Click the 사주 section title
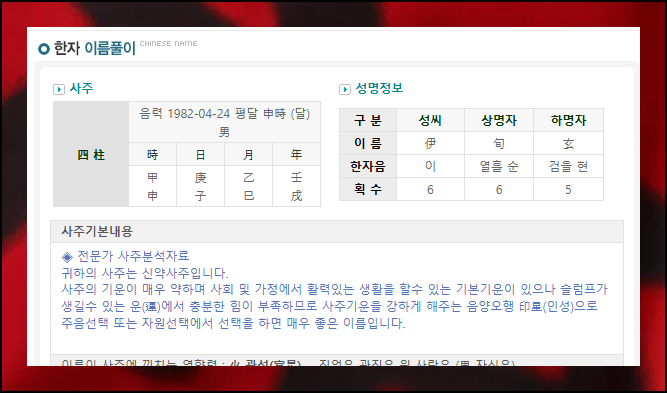The height and width of the screenshot is (393, 667). click(81, 88)
